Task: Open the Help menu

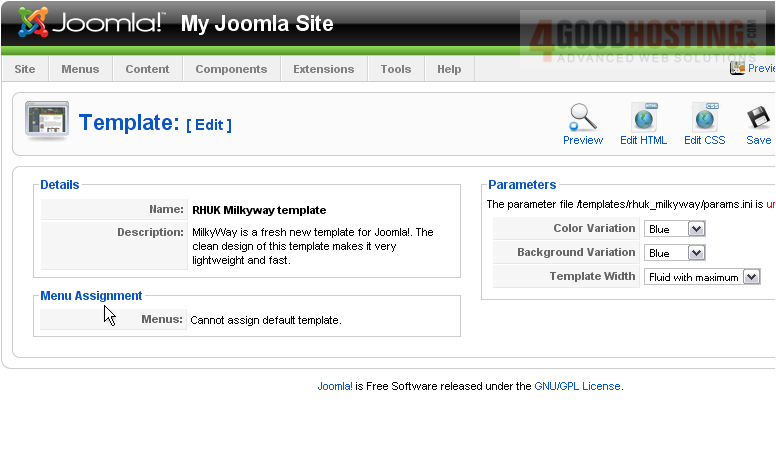Action: pyautogui.click(x=449, y=69)
